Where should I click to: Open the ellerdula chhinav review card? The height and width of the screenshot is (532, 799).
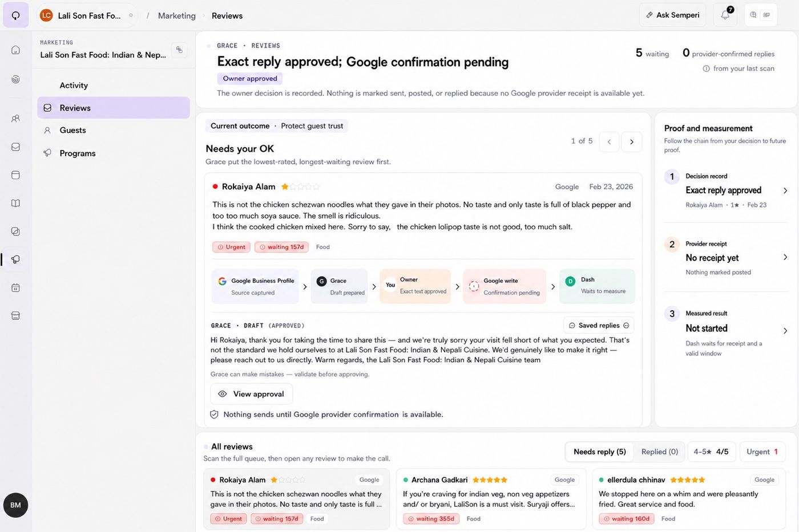pyautogui.click(x=689, y=499)
